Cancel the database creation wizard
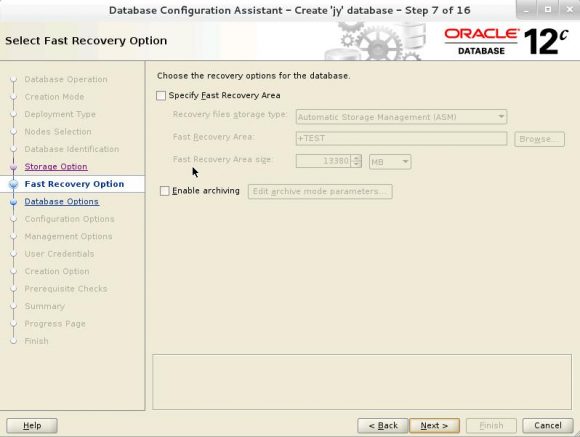This screenshot has height=437, width=580. 548,426
